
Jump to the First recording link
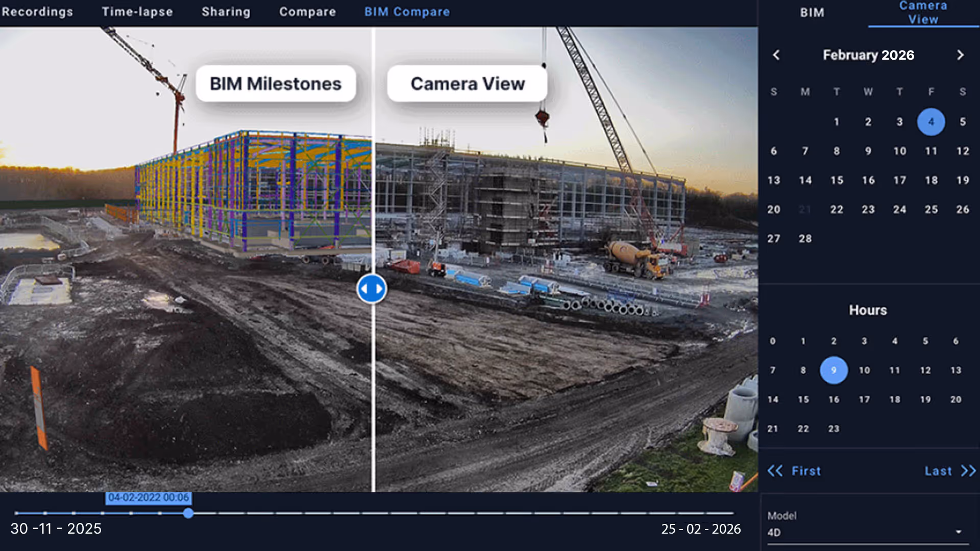coord(806,471)
